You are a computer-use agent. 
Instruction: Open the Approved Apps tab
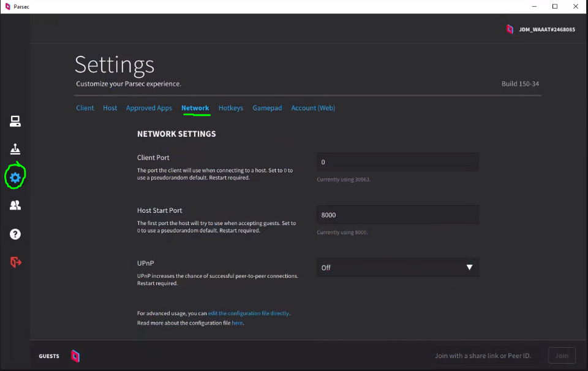click(x=149, y=108)
